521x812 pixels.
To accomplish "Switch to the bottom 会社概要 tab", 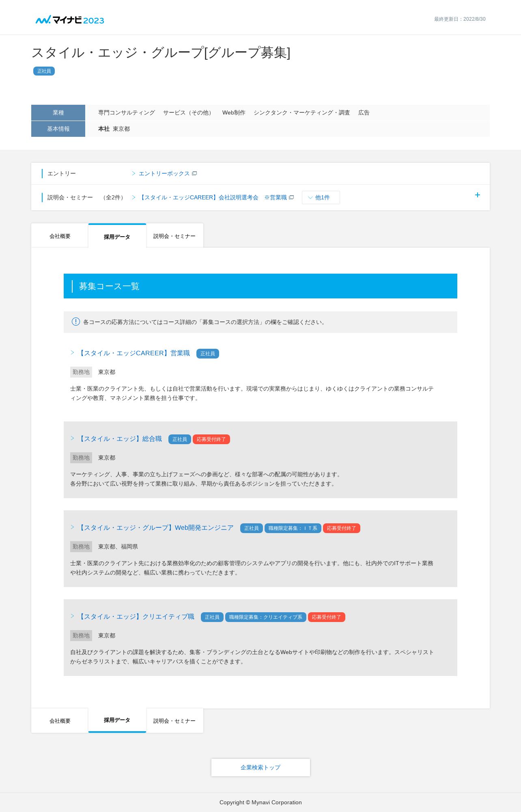I will point(60,721).
